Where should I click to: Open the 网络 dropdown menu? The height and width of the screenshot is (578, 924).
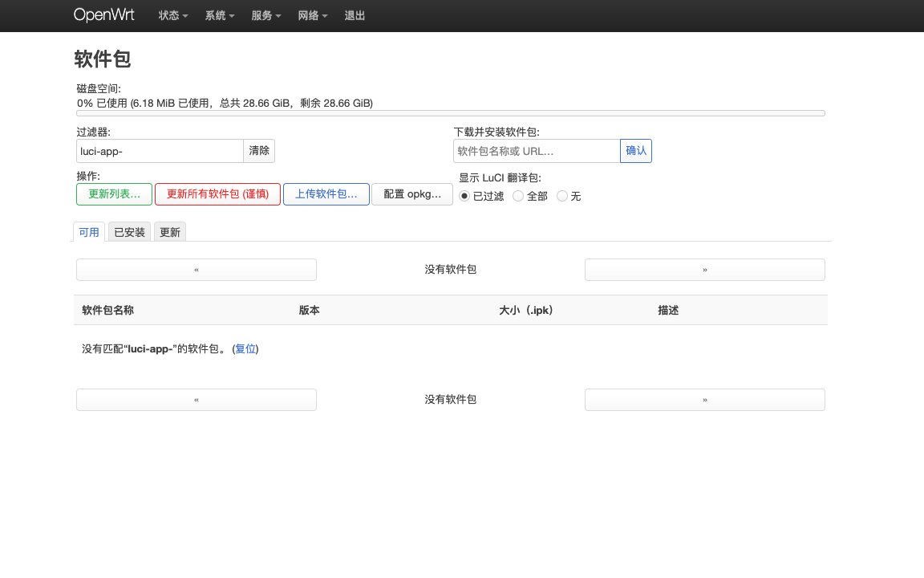coord(312,15)
